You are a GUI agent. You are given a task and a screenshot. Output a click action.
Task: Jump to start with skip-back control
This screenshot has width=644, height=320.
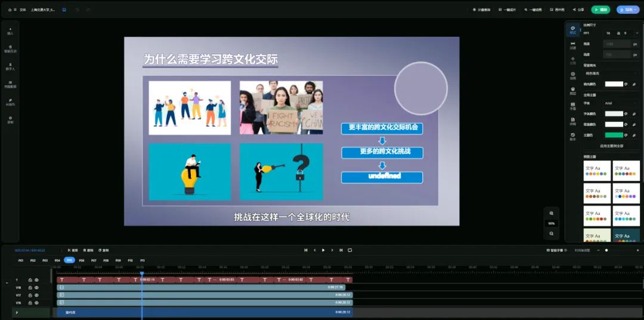click(x=305, y=250)
